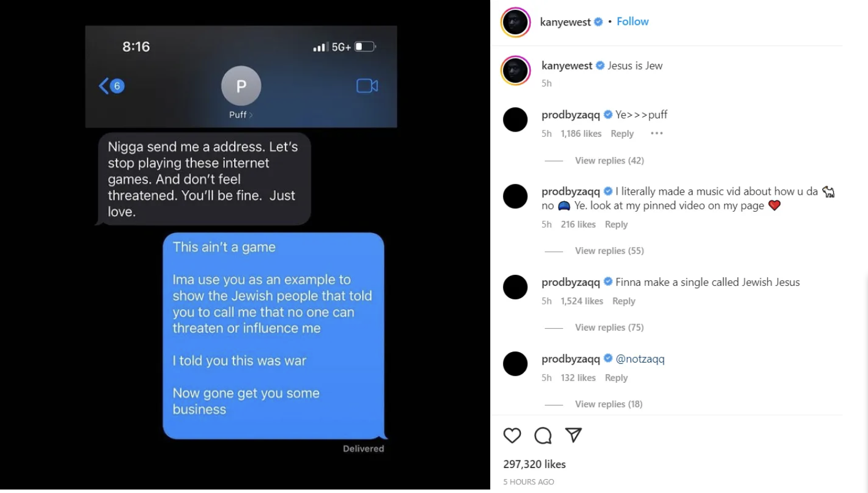This screenshot has height=493, width=868.
Task: Share post with paper plane icon
Action: (x=573, y=435)
